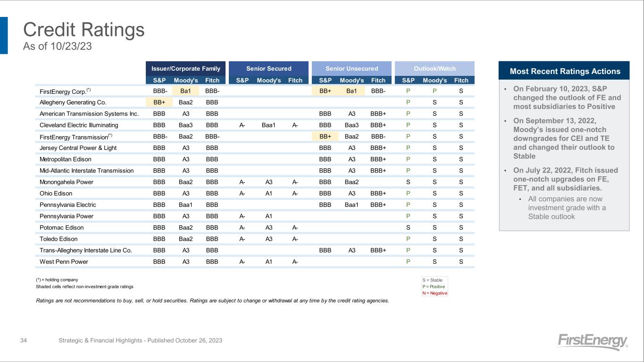The image size is (644, 362).
Task: Click the Strategic & Financial Highlights footer text
Action: point(140,340)
